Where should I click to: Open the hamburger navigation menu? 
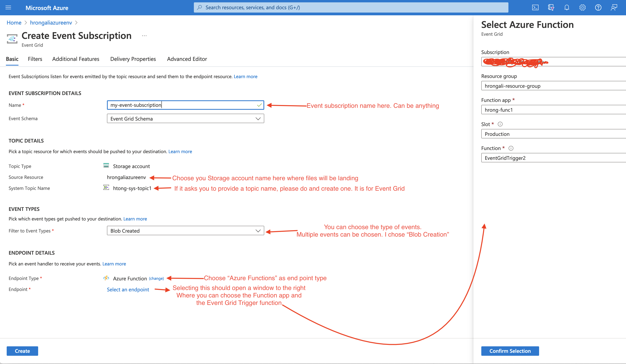click(x=8, y=7)
